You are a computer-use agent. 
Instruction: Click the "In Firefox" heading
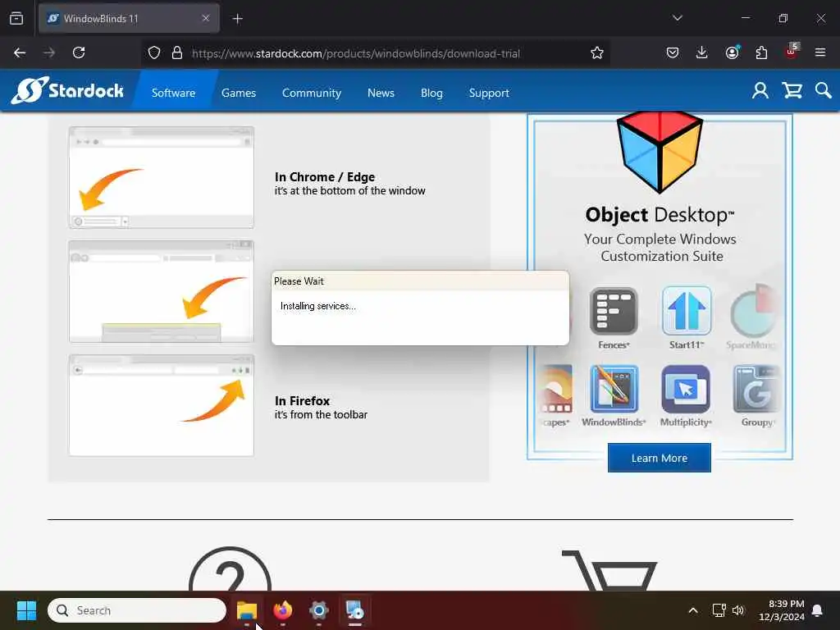click(302, 400)
